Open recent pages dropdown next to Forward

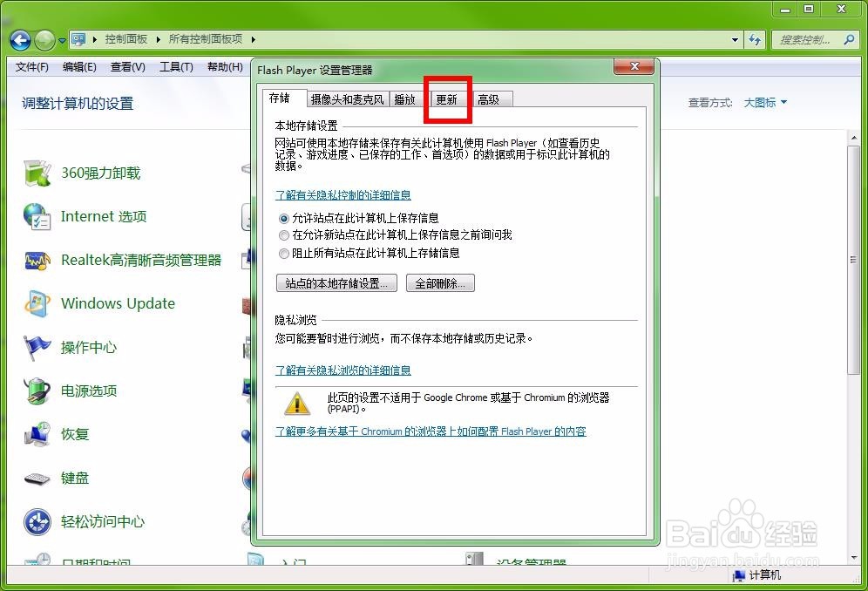(x=62, y=40)
